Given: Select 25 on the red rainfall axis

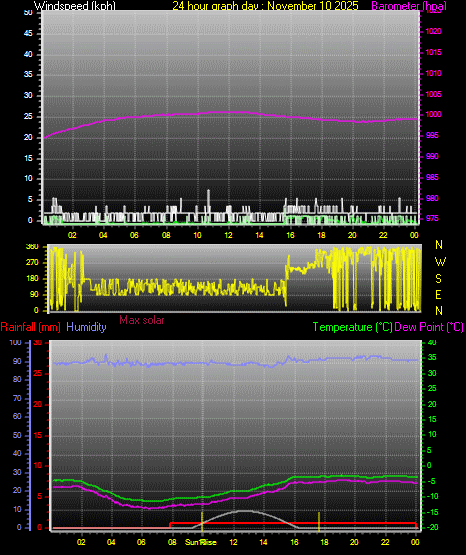Looking at the screenshot, I should tap(38, 373).
